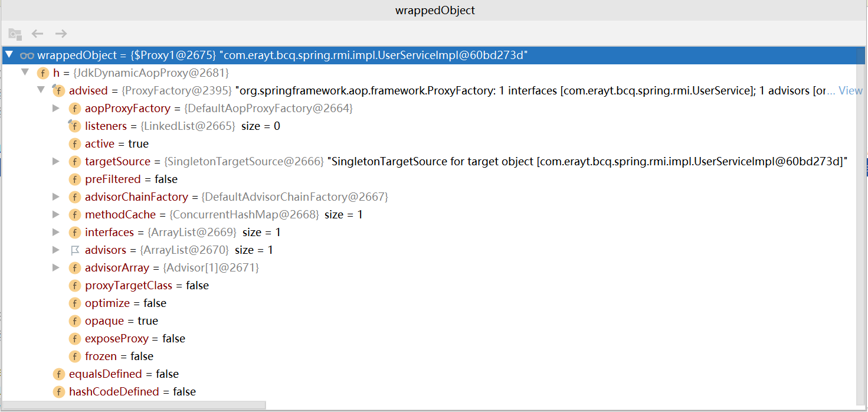868x412 pixels.
Task: Collapse the advised ProxyFactory node
Action: point(41,90)
